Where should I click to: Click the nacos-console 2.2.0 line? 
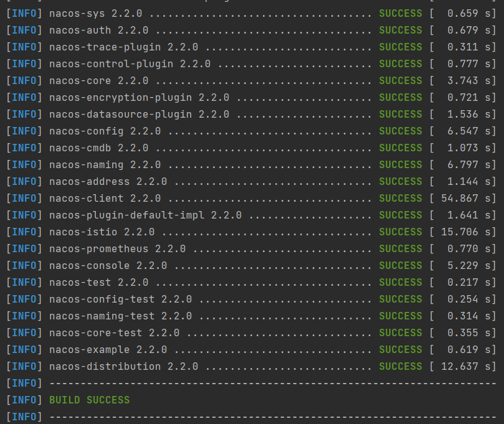click(251, 266)
